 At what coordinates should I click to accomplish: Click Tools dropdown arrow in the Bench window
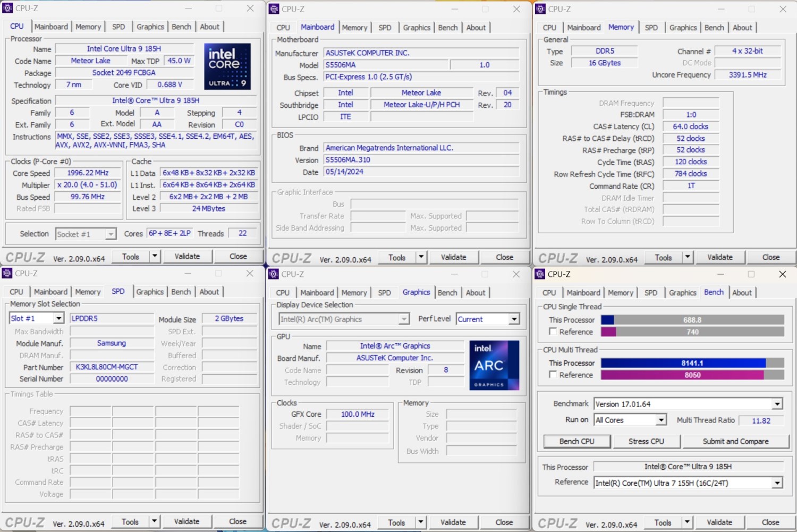pos(687,522)
